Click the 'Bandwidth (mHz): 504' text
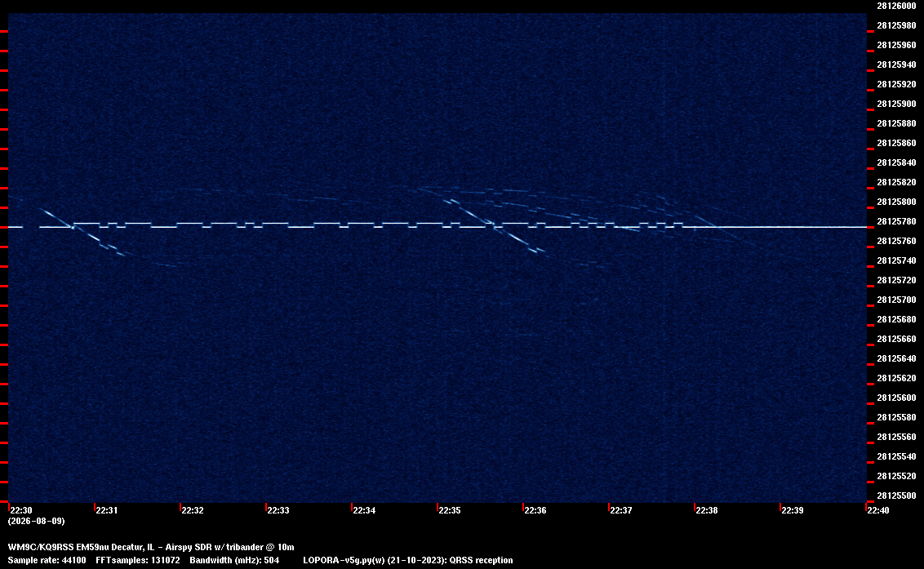The image size is (924, 569). (x=234, y=560)
